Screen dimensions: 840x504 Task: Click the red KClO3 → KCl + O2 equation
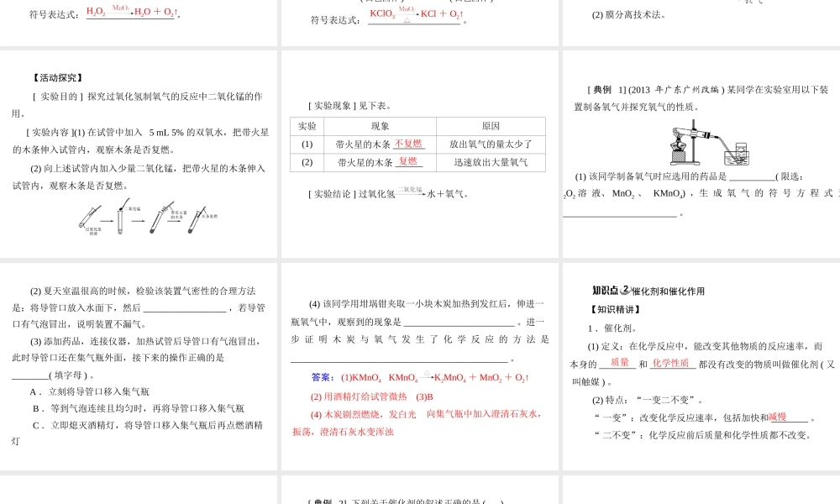pyautogui.click(x=417, y=14)
